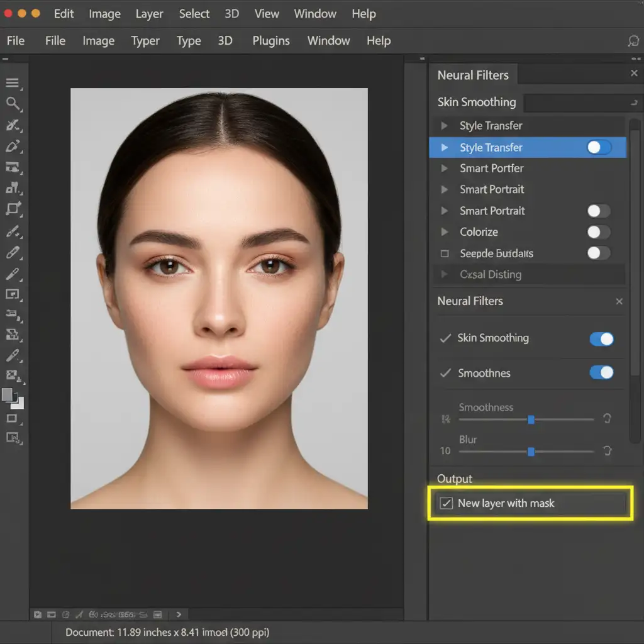Expand the Smart Portfer row arrow
Image resolution: width=644 pixels, height=644 pixels.
[x=445, y=168]
